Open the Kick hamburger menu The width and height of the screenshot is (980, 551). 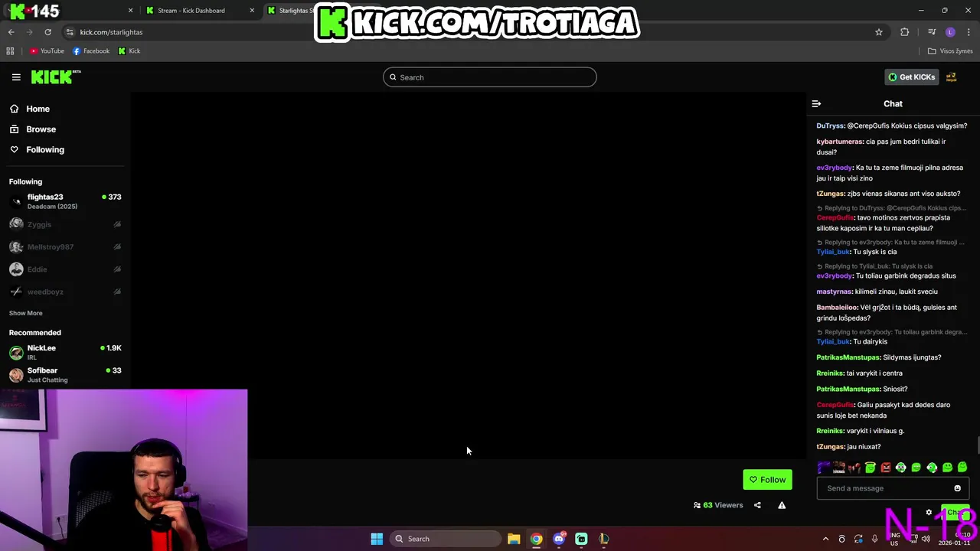pos(16,77)
